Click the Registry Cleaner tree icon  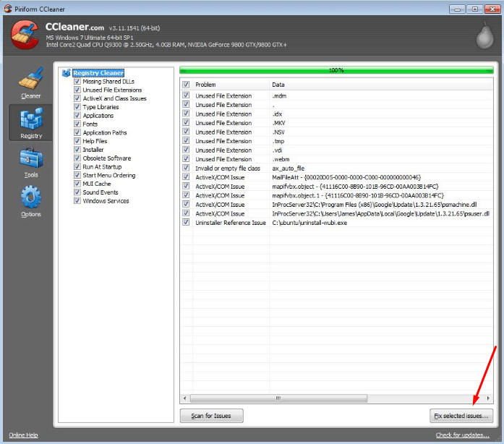pos(67,73)
